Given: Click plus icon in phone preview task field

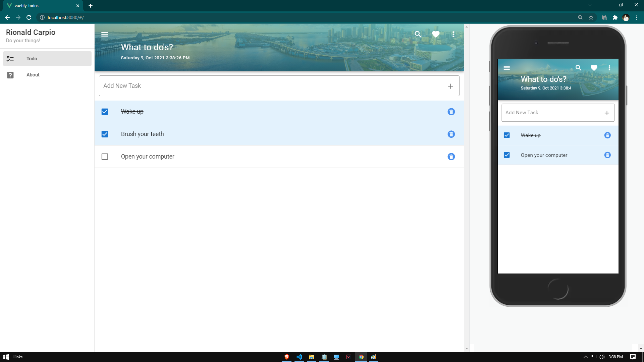Looking at the screenshot, I should (x=607, y=113).
